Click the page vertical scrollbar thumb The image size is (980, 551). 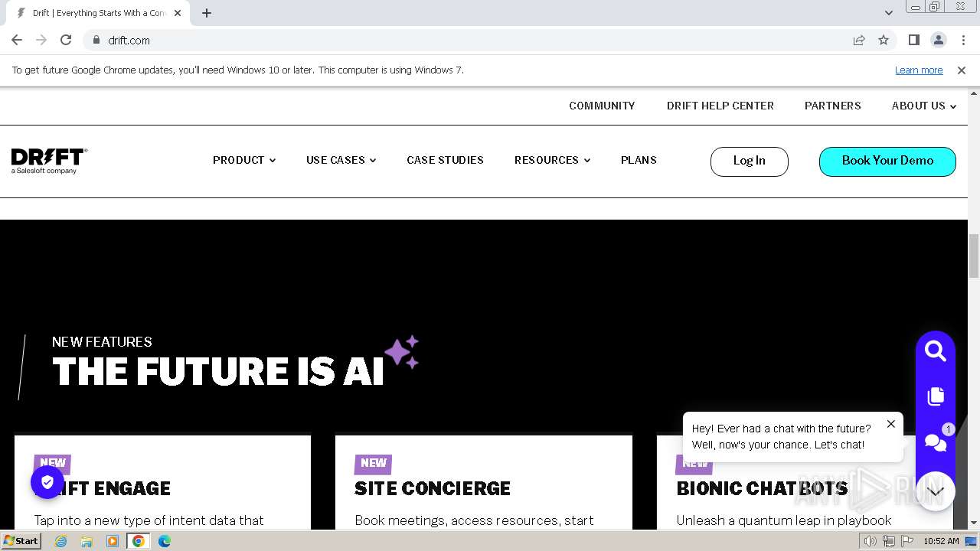(x=974, y=256)
